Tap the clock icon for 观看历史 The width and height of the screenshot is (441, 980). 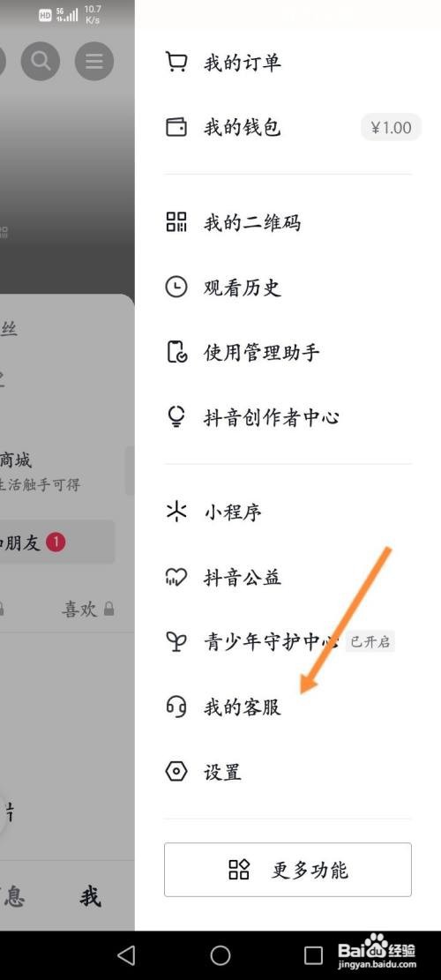[176, 287]
